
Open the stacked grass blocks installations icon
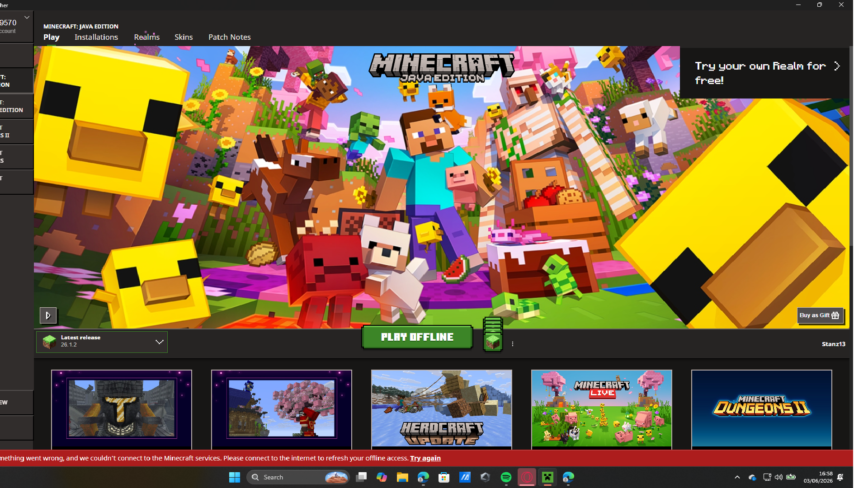coord(493,334)
